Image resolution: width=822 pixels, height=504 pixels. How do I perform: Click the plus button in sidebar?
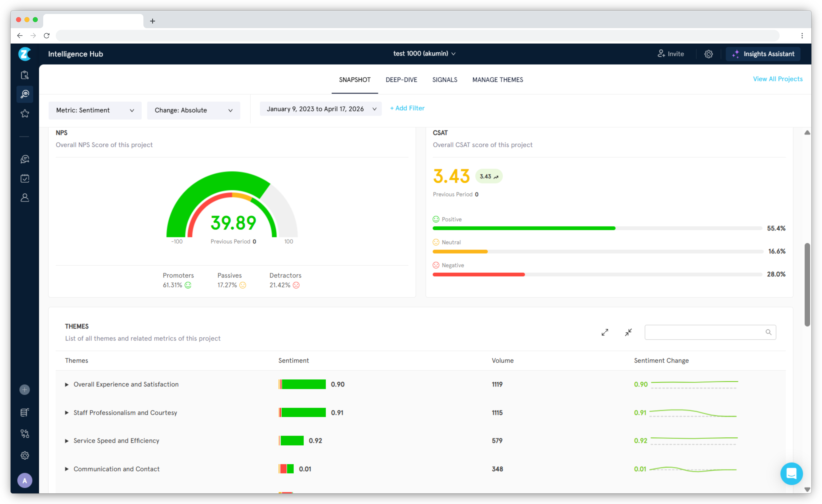pyautogui.click(x=25, y=390)
